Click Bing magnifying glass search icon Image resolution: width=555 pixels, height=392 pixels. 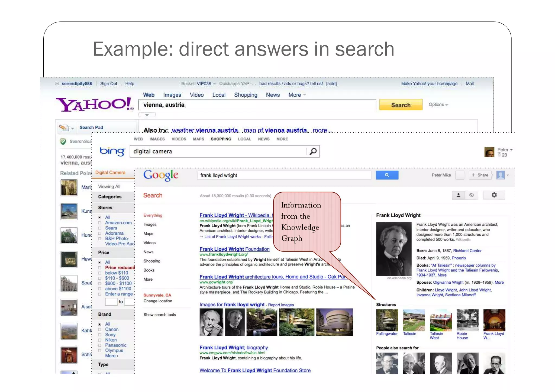click(x=313, y=151)
